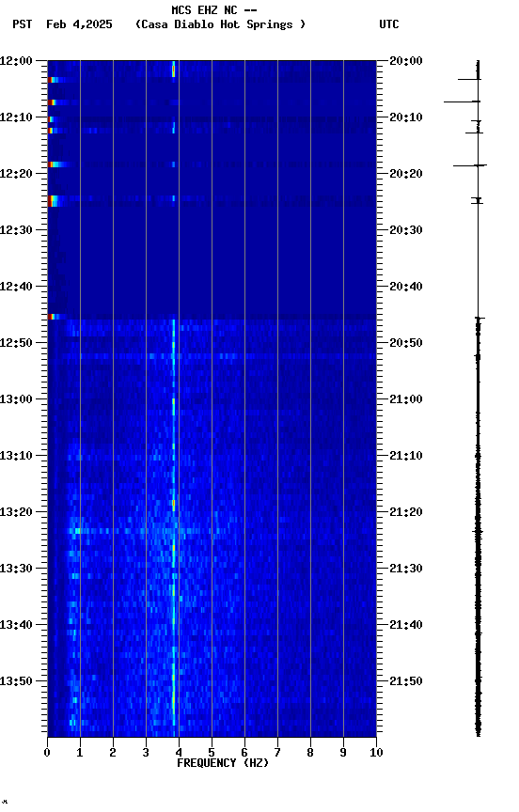Viewport: 519px width, 812px height.
Task: Click the '13:50' PST time label
Action: (x=16, y=681)
